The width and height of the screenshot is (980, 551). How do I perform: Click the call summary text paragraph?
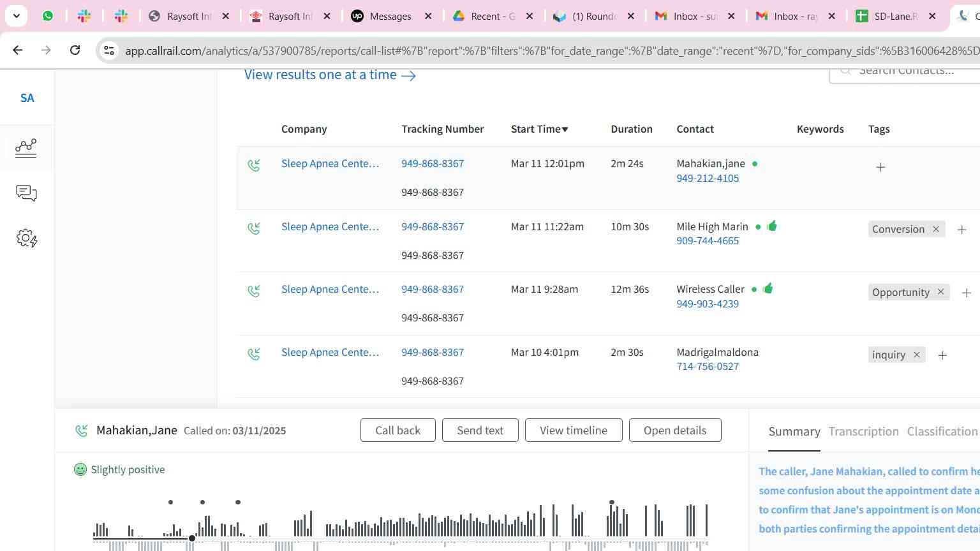click(x=869, y=500)
